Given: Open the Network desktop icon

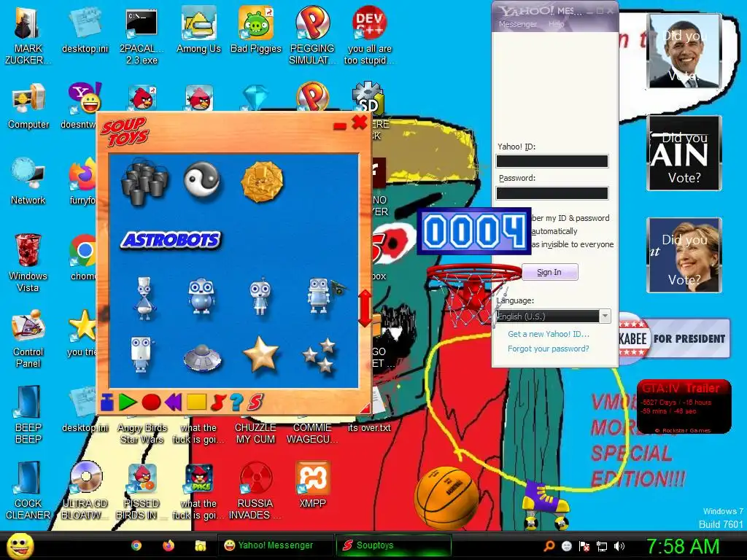Looking at the screenshot, I should point(28,182).
